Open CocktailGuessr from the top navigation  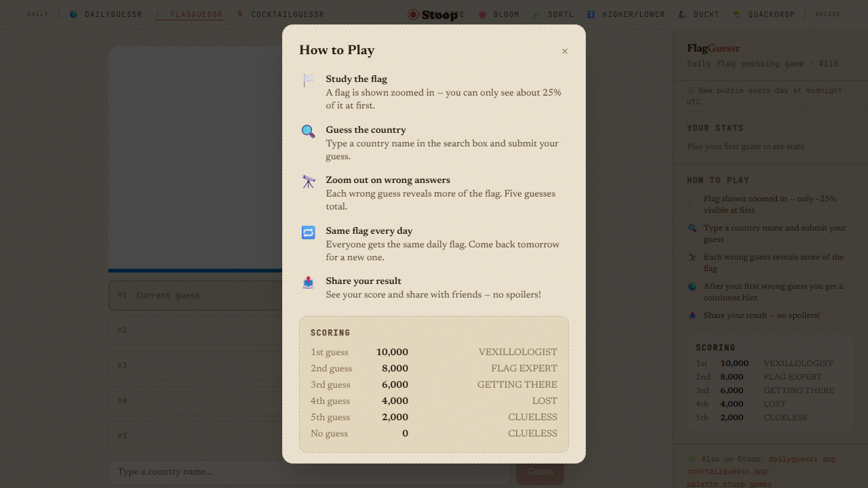tap(280, 14)
